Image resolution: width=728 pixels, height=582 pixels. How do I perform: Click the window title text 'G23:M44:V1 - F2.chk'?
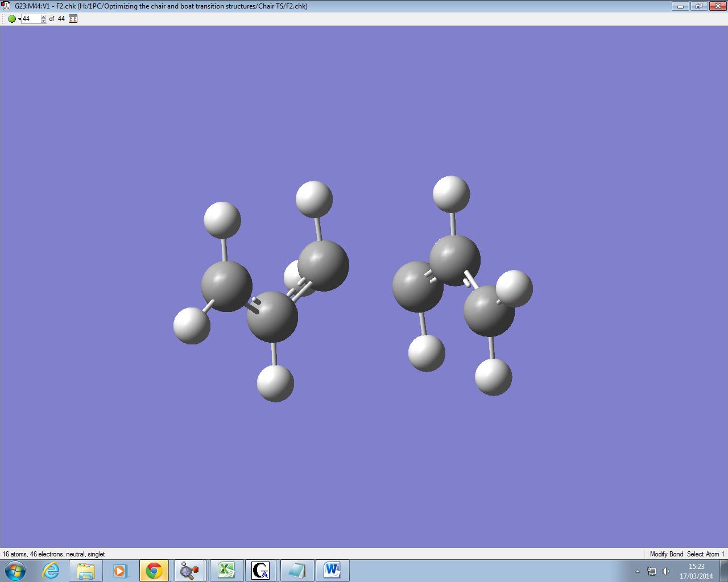pyautogui.click(x=45, y=6)
